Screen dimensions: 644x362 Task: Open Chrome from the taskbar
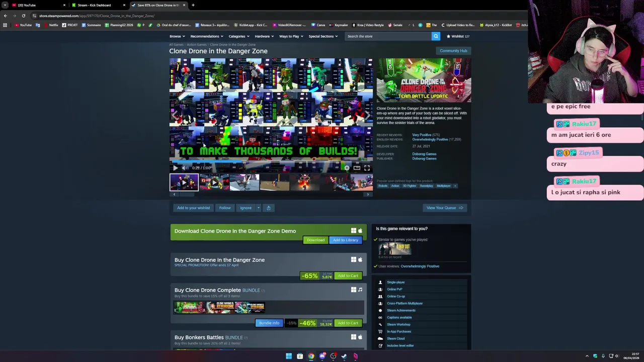point(311,356)
